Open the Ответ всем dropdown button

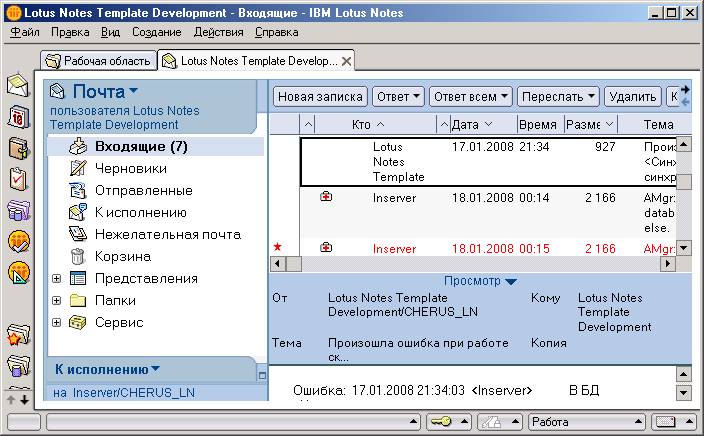471,97
